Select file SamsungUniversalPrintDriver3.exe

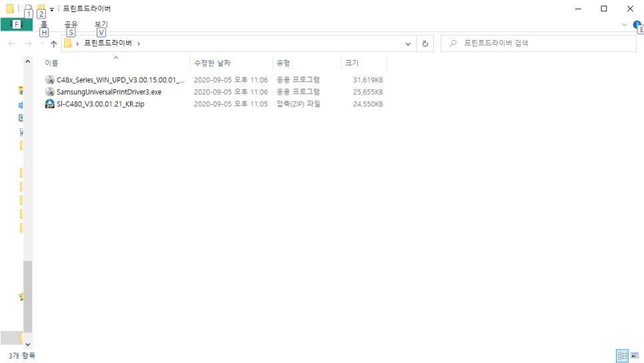[x=109, y=91]
